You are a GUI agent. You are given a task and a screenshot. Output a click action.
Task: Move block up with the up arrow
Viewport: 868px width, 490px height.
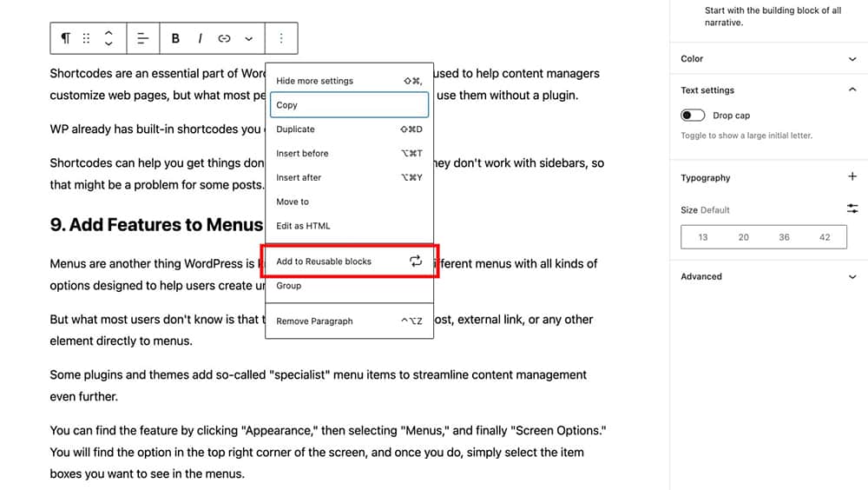click(109, 33)
